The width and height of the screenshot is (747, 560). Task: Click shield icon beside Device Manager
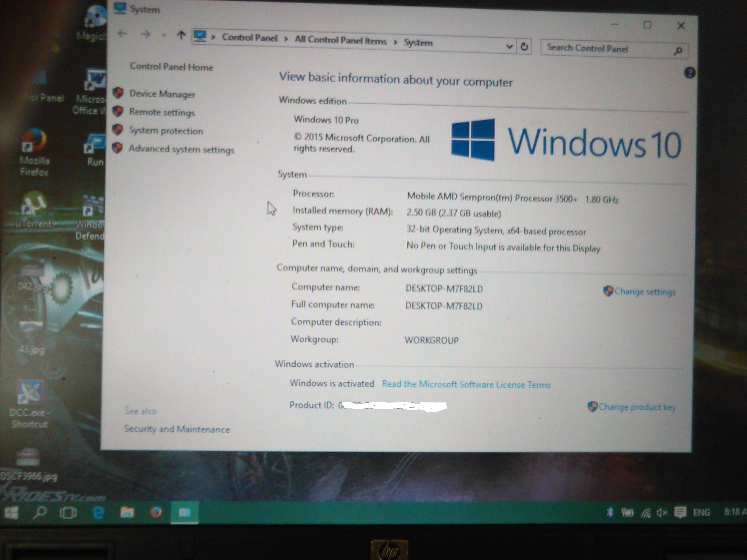coord(118,93)
